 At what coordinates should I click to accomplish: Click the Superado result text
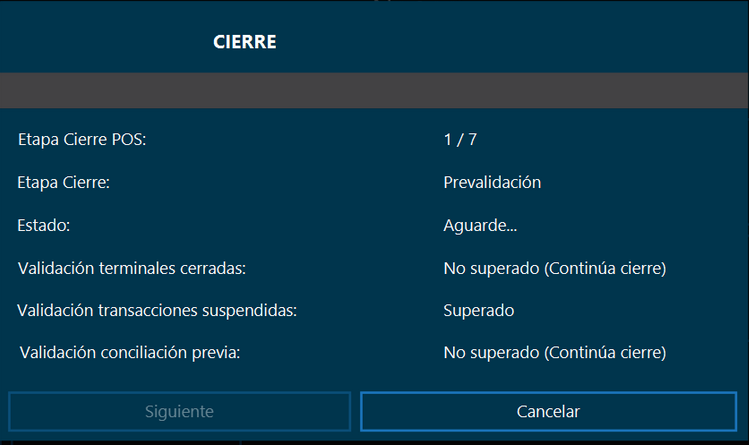pos(478,311)
